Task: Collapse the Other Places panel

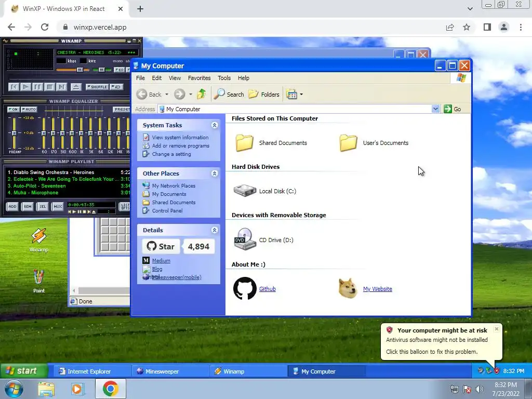Action: coord(215,174)
